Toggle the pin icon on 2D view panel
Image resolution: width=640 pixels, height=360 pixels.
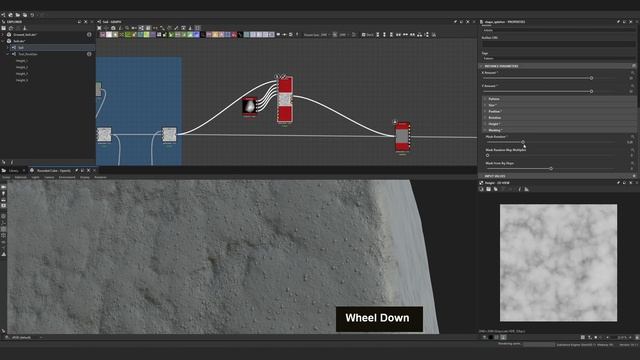click(x=618, y=183)
